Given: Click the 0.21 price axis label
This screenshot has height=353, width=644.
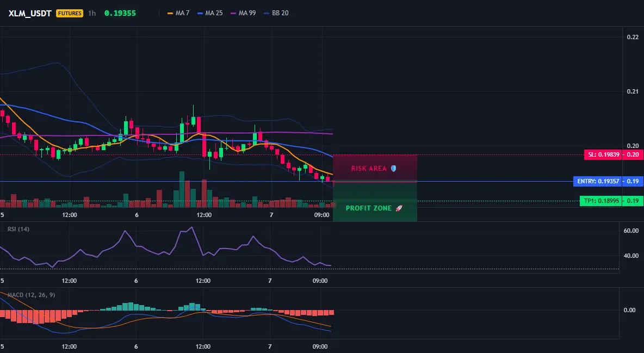Looking at the screenshot, I should pos(633,91).
